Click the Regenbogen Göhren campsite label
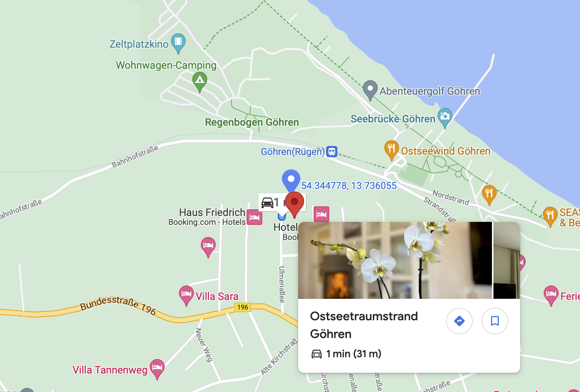Image resolution: width=580 pixels, height=392 pixels. (x=252, y=122)
